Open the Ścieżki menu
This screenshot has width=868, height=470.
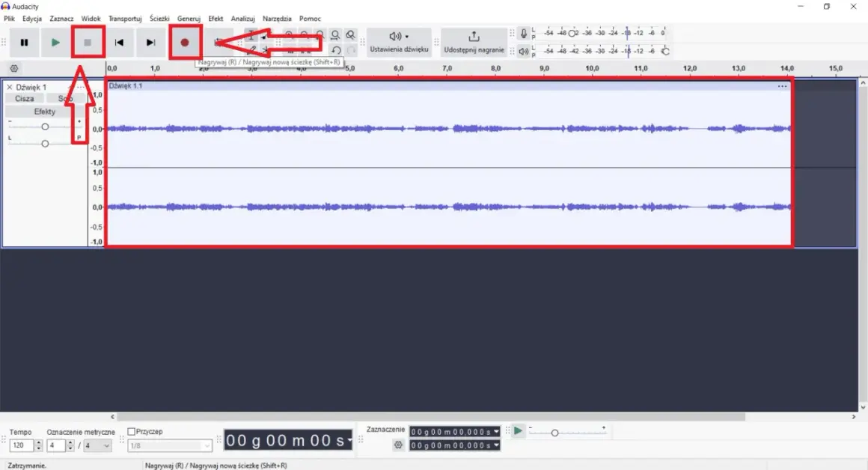[159, 19]
